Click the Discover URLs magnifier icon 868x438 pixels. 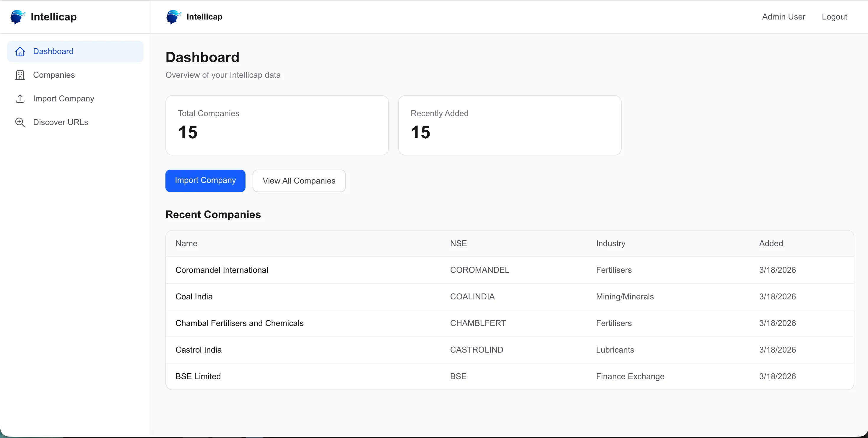pyautogui.click(x=20, y=122)
